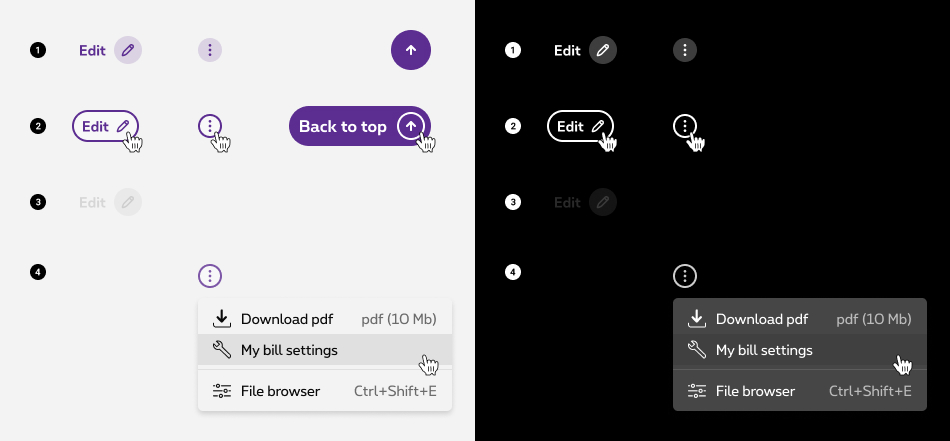This screenshot has height=441, width=950.
Task: Choose My bill settings in the light menu
Action: click(x=325, y=350)
